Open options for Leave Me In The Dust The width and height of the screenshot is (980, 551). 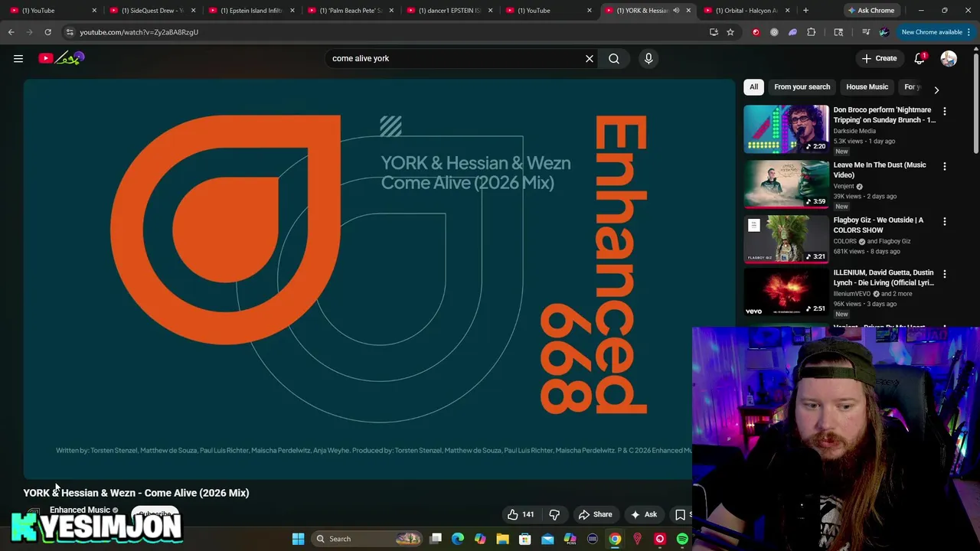pos(944,166)
